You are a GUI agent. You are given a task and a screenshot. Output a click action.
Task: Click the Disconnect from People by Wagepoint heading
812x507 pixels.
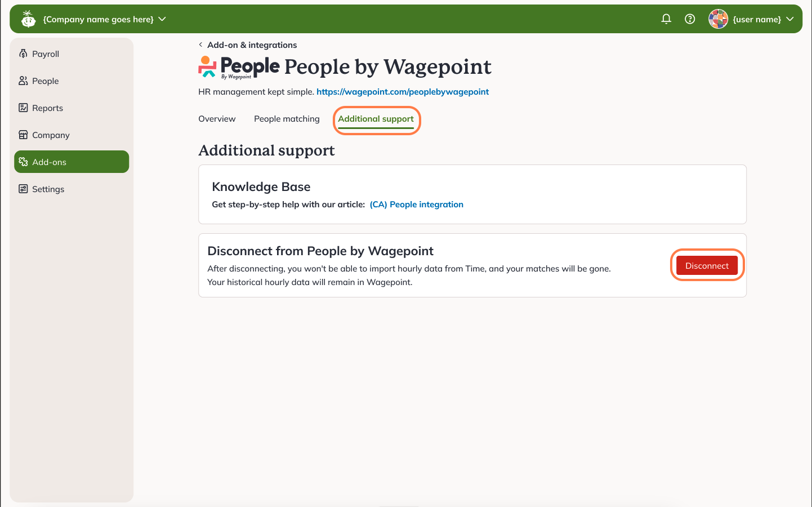point(320,251)
